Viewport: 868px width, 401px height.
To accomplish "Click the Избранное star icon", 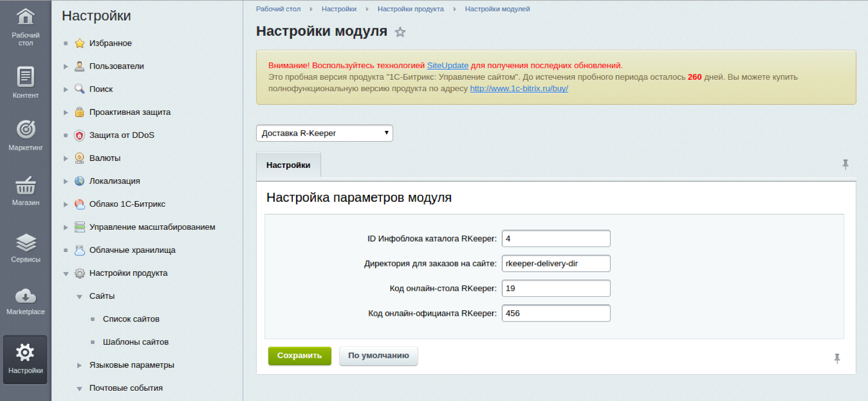I will click(79, 43).
